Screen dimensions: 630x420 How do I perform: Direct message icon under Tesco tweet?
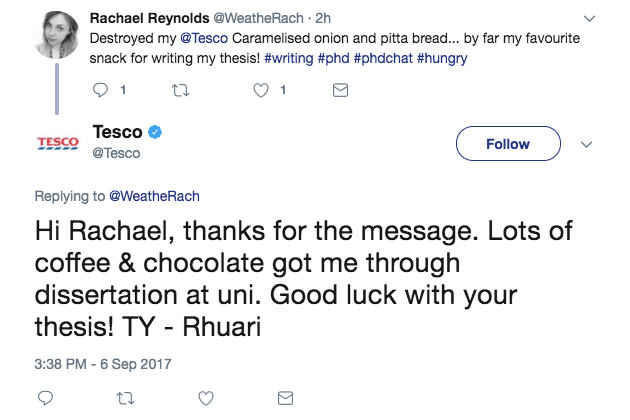[284, 398]
